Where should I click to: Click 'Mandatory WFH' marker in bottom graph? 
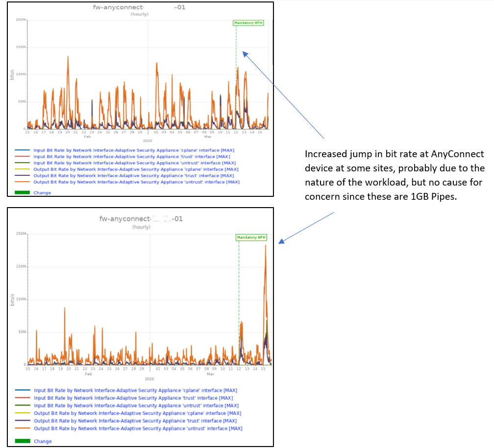252,237
